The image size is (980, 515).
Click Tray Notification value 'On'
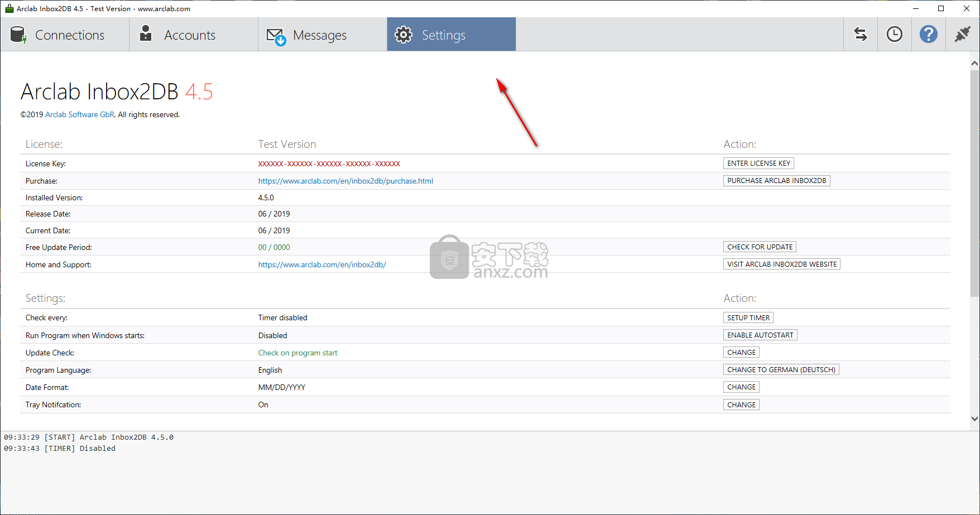pos(263,405)
